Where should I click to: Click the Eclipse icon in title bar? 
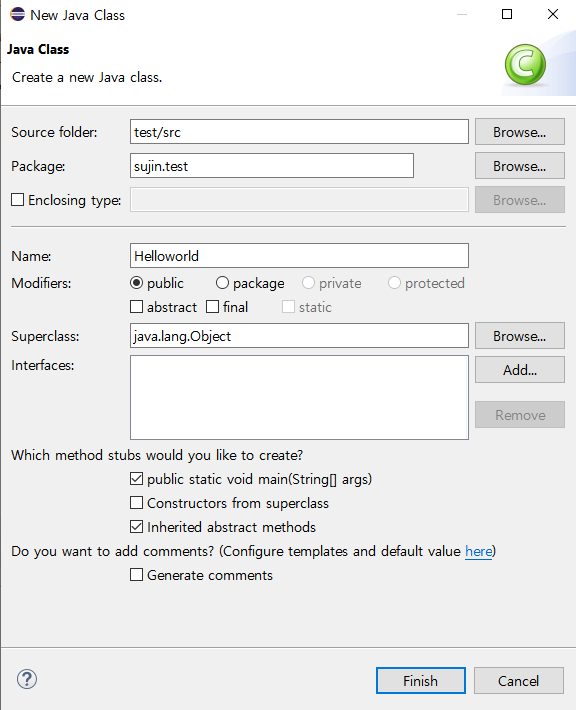tap(18, 14)
